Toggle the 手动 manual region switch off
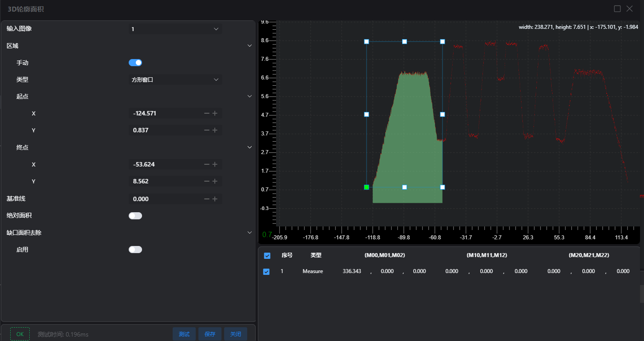The image size is (644, 341). coord(135,63)
